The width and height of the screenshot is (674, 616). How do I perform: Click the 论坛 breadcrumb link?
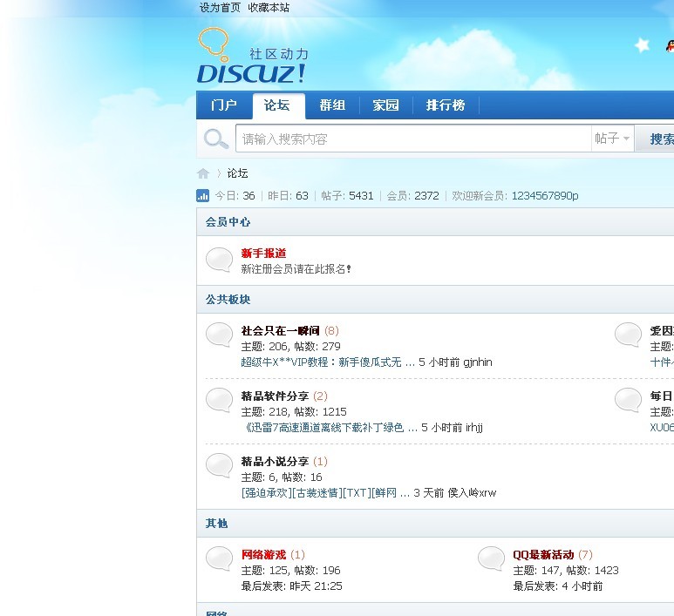[237, 173]
